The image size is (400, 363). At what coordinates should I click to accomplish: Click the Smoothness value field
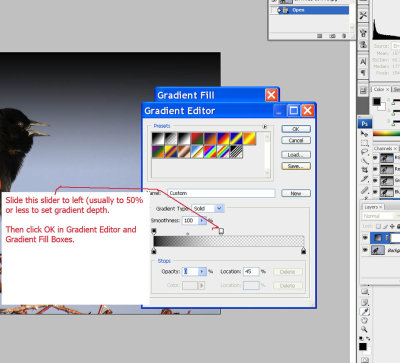[190, 220]
